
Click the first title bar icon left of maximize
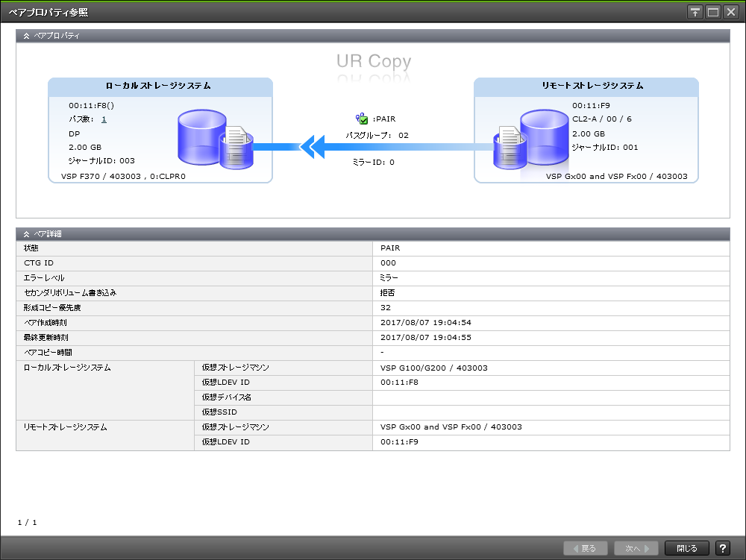point(695,12)
